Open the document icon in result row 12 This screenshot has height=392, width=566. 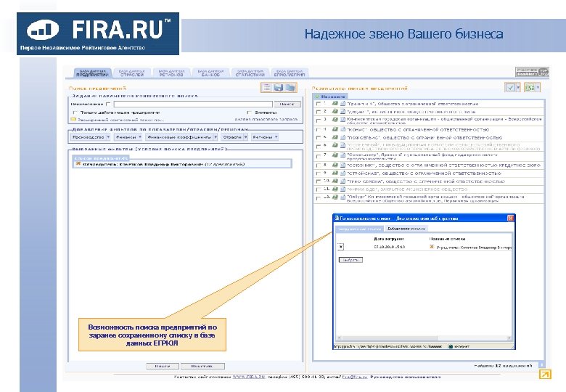tap(343, 197)
